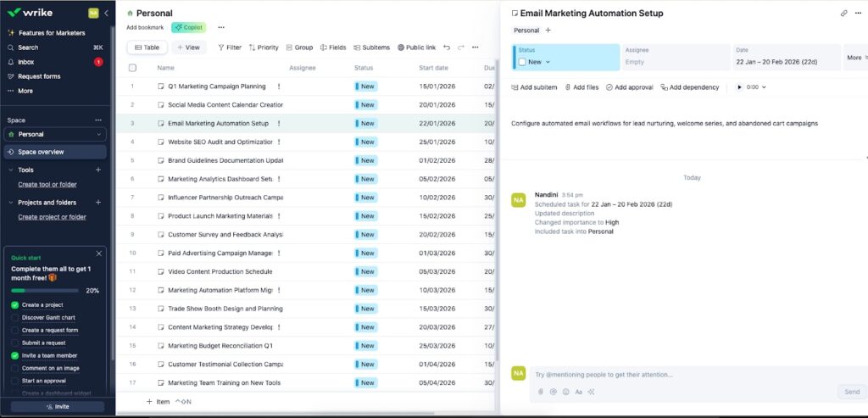
Task: Click the start date 10/02/2026 cell
Action: [x=437, y=198]
